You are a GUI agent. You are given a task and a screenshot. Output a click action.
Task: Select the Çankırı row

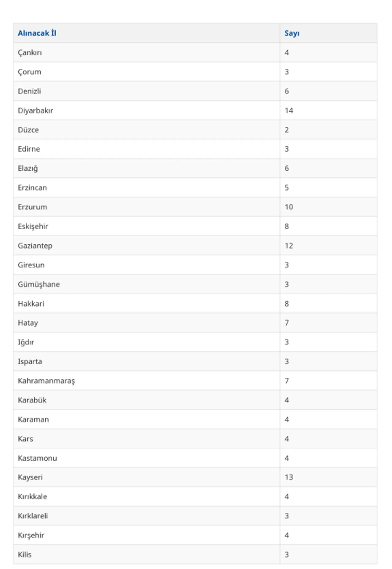tap(195, 52)
